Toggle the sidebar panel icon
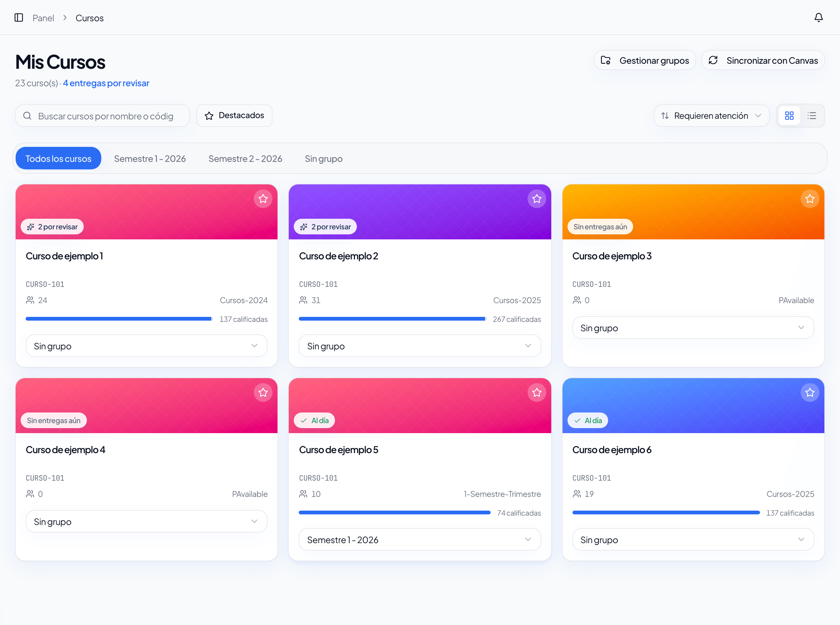840x625 pixels. click(18, 17)
